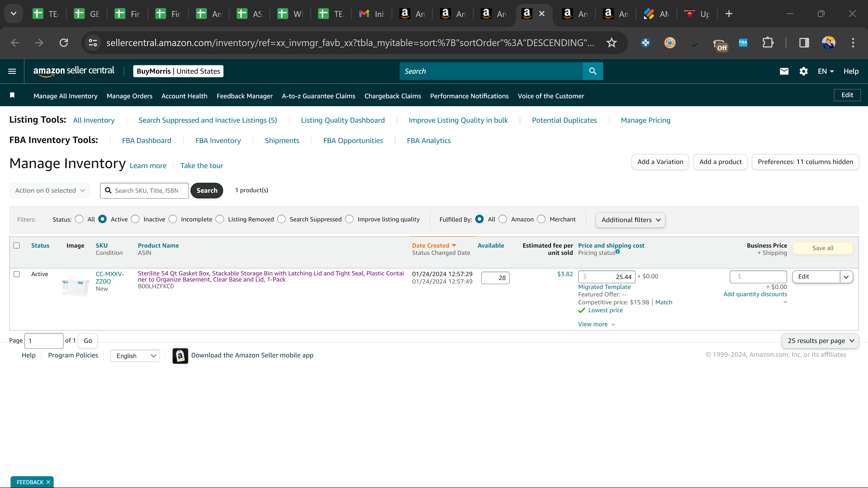Click the price field showing 25.44
868x488 pixels.
[607, 277]
